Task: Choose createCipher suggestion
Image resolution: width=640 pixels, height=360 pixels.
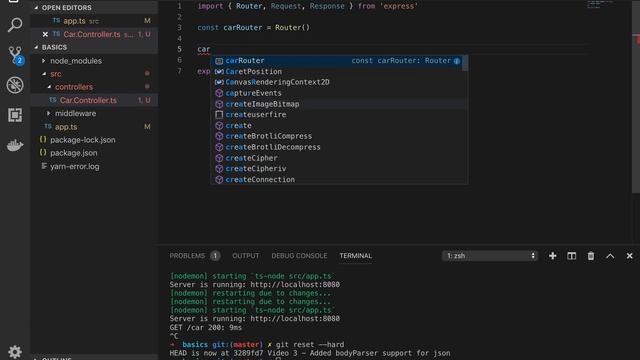Action: pos(336,158)
